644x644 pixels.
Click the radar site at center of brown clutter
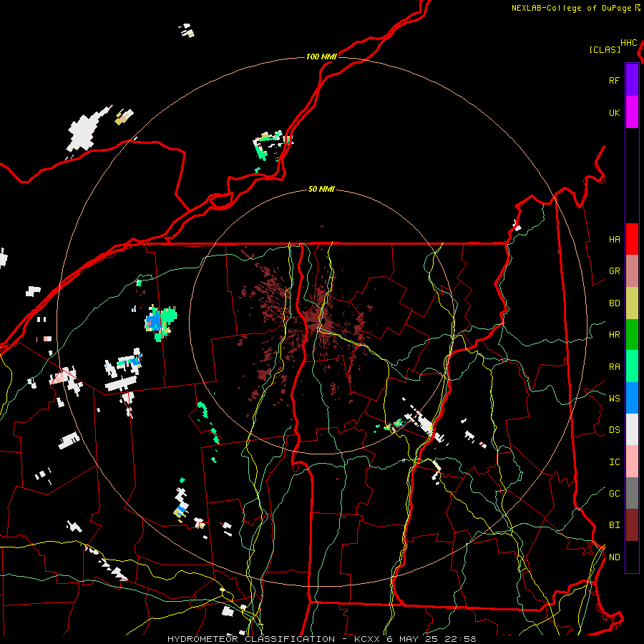(x=323, y=321)
